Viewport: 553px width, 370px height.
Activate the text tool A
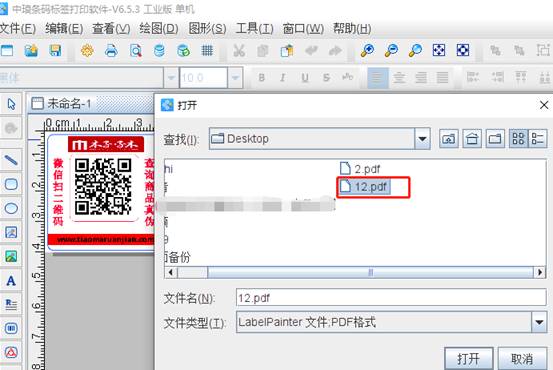pyautogui.click(x=11, y=281)
